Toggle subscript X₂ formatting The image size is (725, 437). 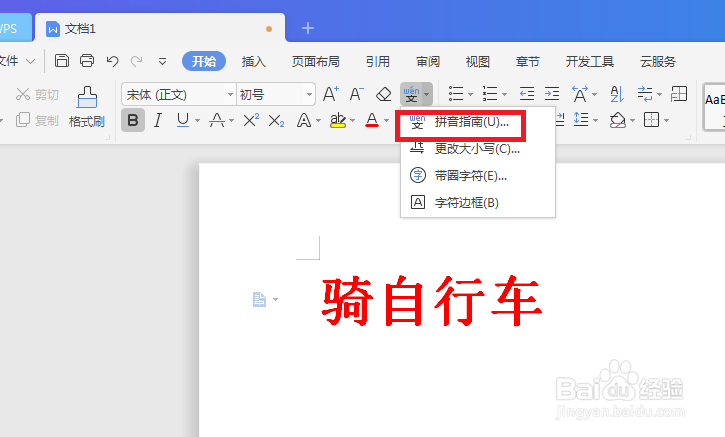(276, 121)
